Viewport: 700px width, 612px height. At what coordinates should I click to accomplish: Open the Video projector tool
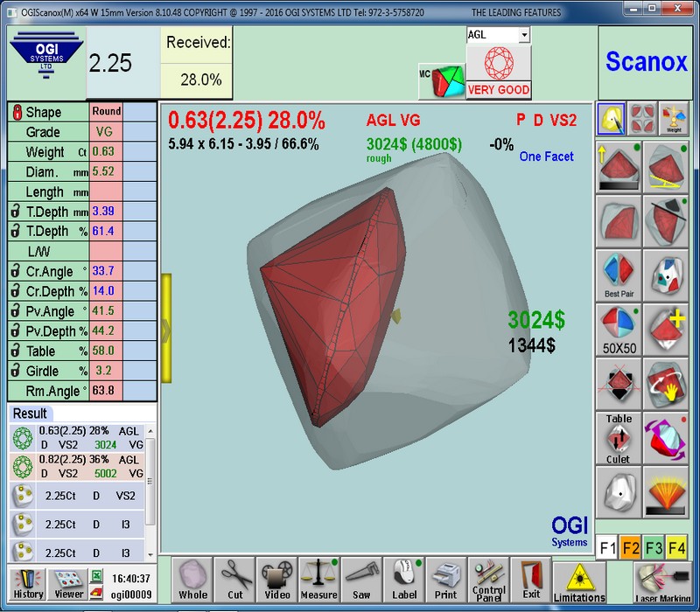(276, 579)
